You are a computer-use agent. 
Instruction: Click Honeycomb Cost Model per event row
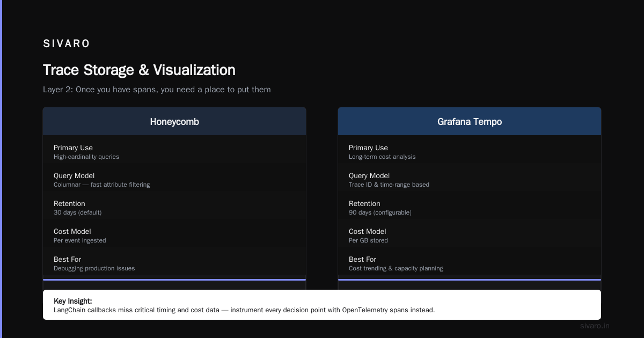pos(174,236)
